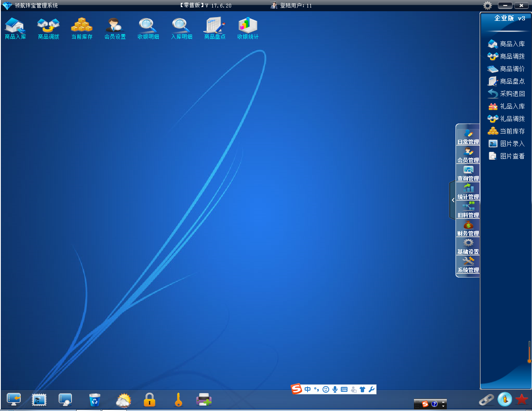The image size is (532, 411).
Task: Select 商品入库 in the right panel list
Action: tap(506, 44)
